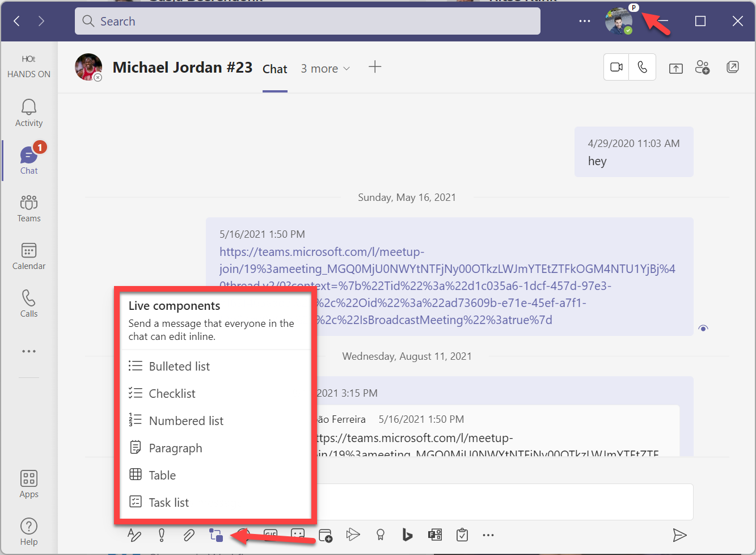Switch to the Chat tab
Viewport: 756px width, 555px height.
(275, 69)
